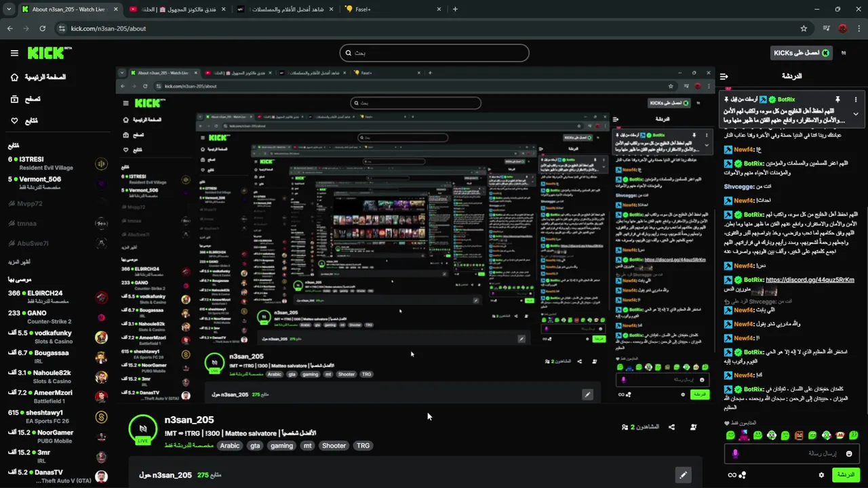Click offline channel tmnaa
The width and height of the screenshot is (868, 488).
pos(58,223)
